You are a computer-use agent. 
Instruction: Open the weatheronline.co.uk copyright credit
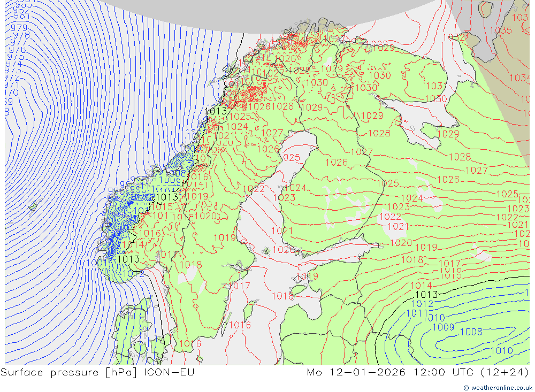pyautogui.click(x=498, y=388)
